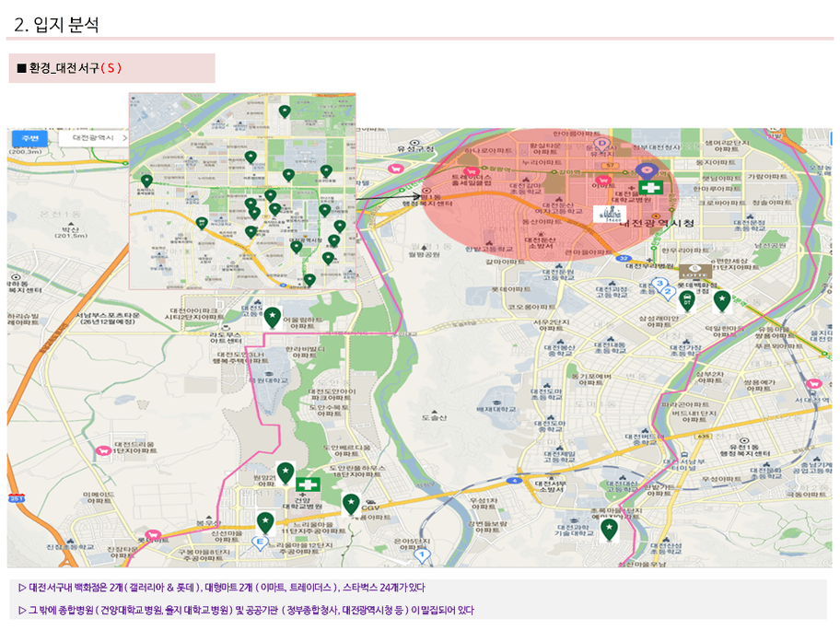Click the 2. 입지 분석 slide title
The width and height of the screenshot is (840, 630).
click(56, 24)
